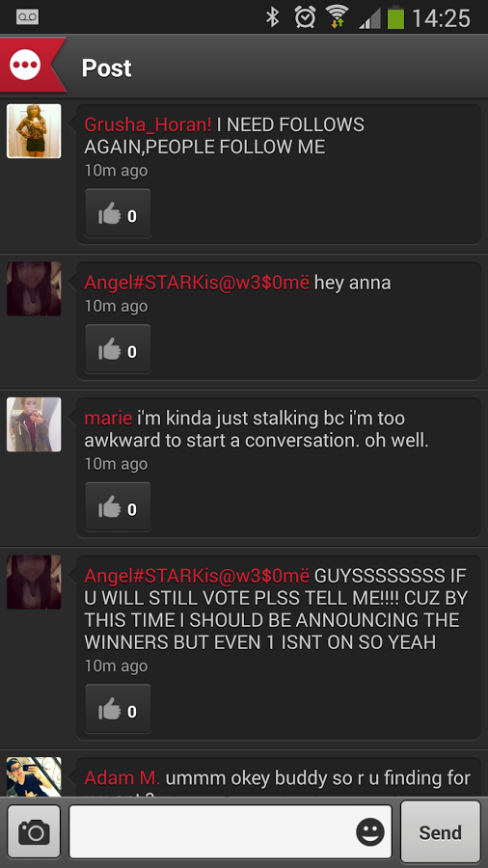Open Grusha_Horan!'s profile via username
The height and width of the screenshot is (868, 488).
[x=148, y=125]
